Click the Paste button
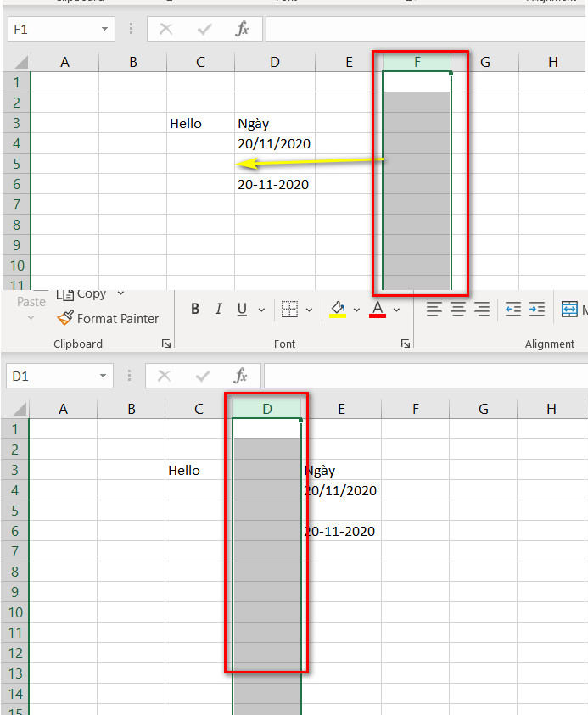Image resolution: width=588 pixels, height=715 pixels. coord(31,301)
